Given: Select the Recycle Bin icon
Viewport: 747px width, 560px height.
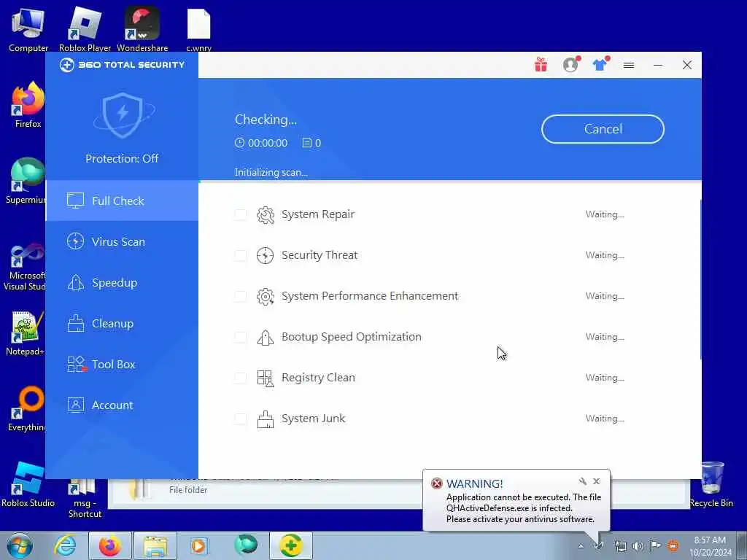Looking at the screenshot, I should 711,484.
